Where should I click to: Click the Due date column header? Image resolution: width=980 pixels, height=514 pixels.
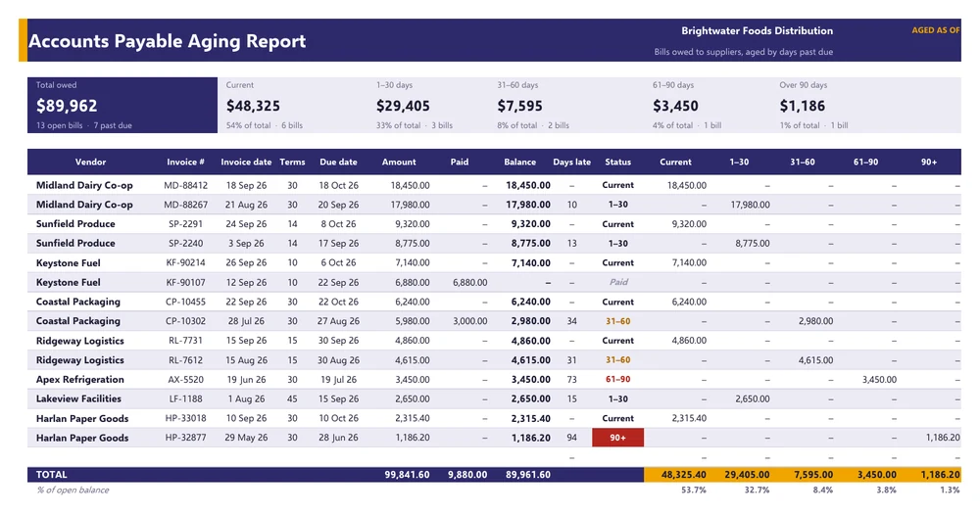pos(339,162)
